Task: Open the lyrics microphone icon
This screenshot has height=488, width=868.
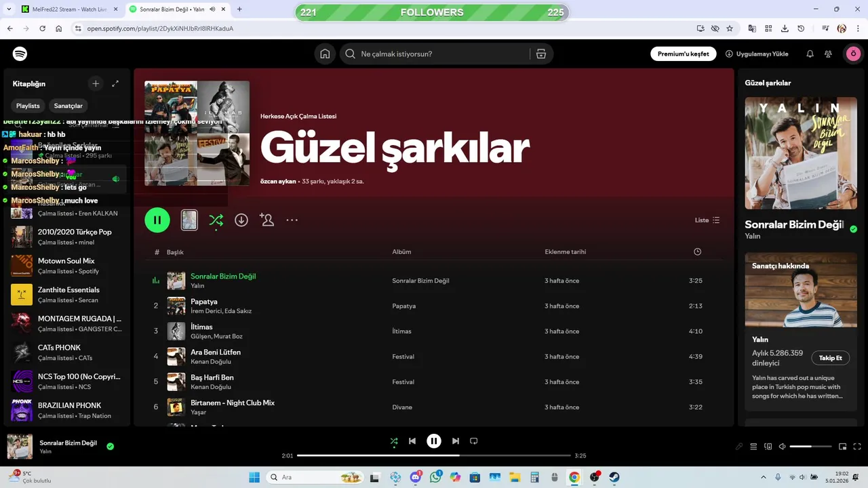Action: (739, 447)
